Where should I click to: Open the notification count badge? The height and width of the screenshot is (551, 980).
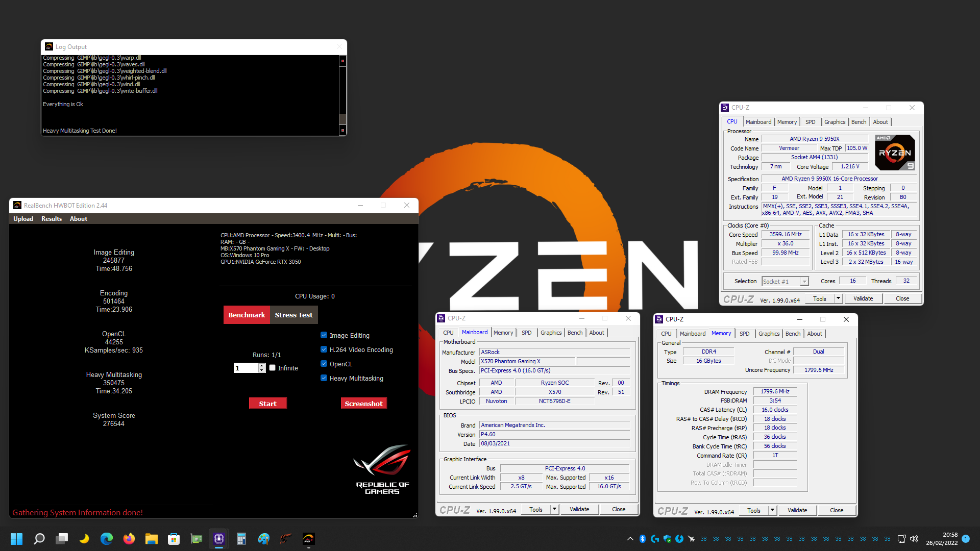point(966,539)
